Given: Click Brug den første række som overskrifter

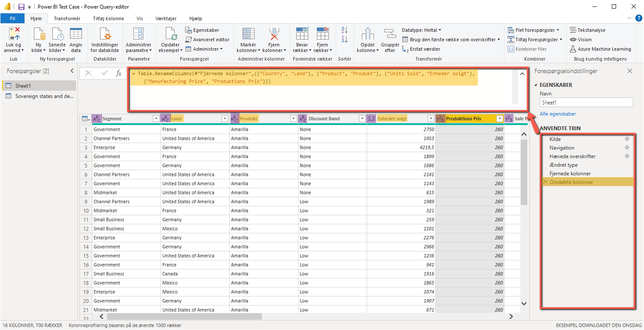Looking at the screenshot, I should pos(451,40).
